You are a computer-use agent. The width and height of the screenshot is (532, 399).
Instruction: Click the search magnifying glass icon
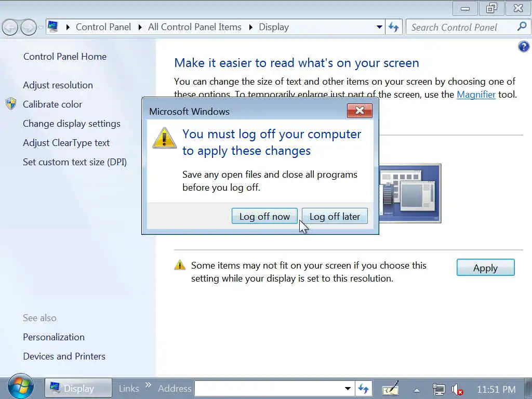tap(522, 26)
